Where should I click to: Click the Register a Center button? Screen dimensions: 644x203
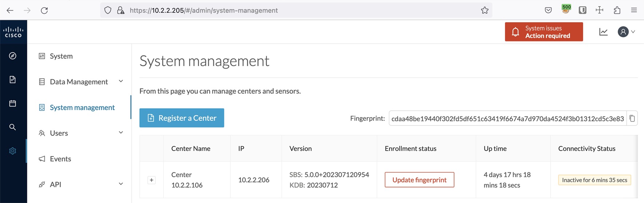pyautogui.click(x=182, y=118)
